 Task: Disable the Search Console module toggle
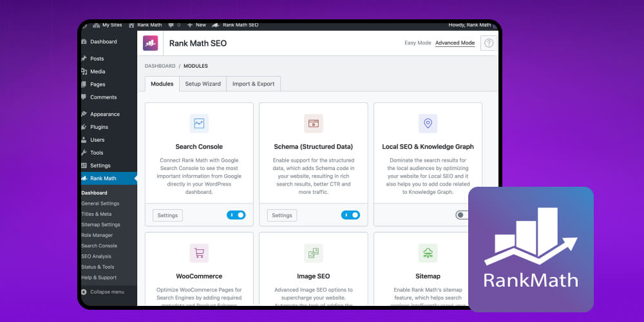click(236, 215)
